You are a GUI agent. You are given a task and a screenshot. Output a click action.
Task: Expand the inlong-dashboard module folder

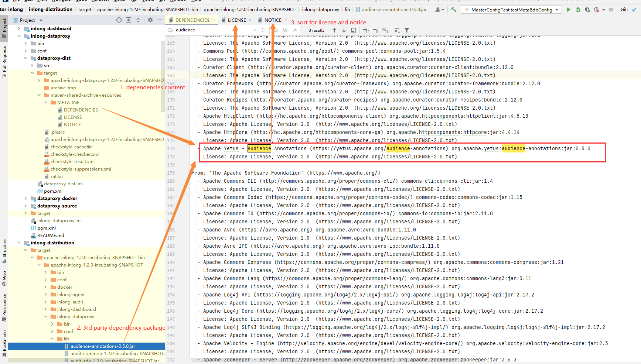[19, 28]
